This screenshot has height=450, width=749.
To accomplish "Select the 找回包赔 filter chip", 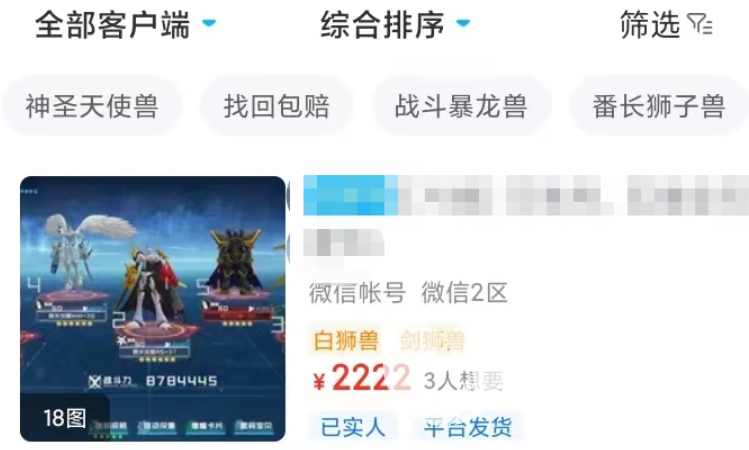I will pyautogui.click(x=277, y=106).
